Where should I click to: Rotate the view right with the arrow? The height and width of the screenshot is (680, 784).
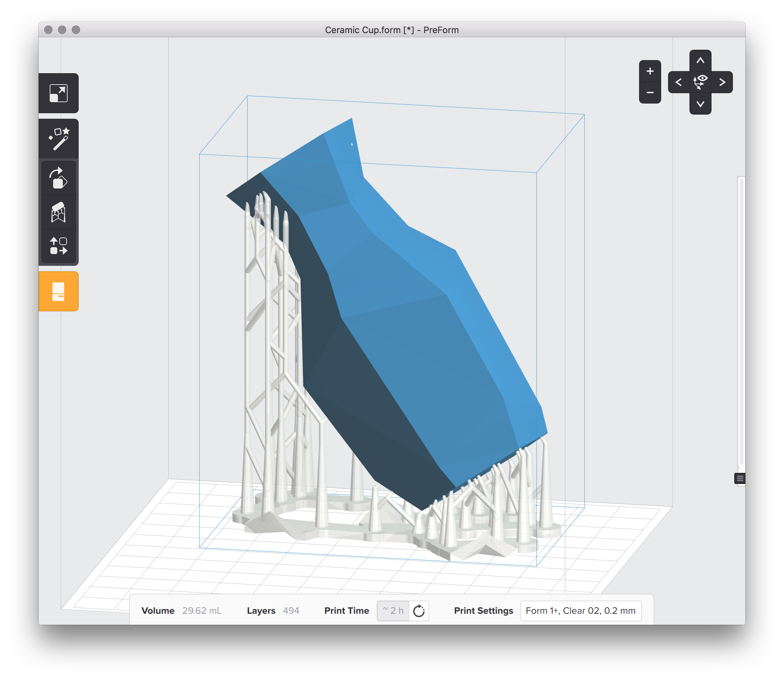coord(723,81)
